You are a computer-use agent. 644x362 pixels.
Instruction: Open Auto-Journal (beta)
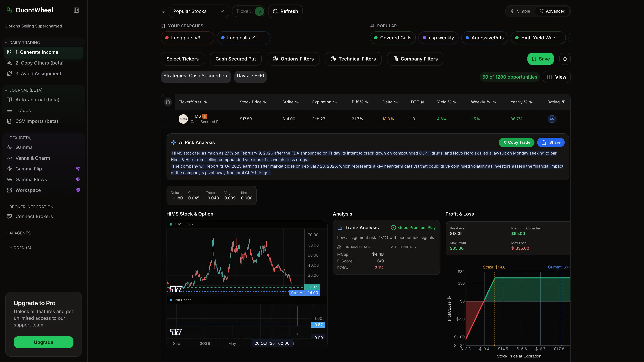click(44, 100)
